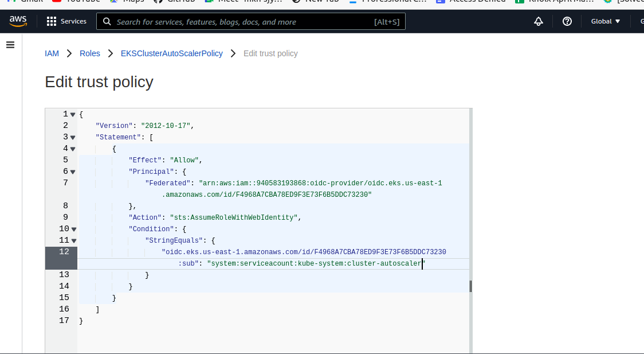Screen dimensions: 644x354
Task: Click the "Effect" key text
Action: coord(145,160)
